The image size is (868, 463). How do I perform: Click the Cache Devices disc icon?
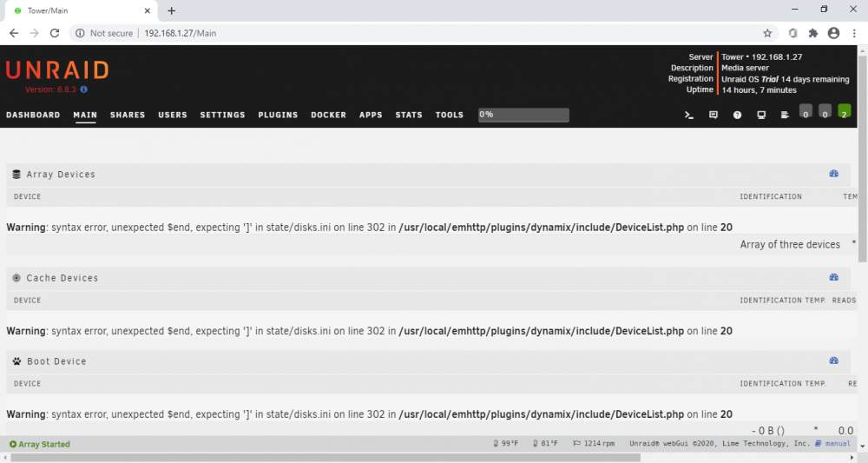point(16,278)
